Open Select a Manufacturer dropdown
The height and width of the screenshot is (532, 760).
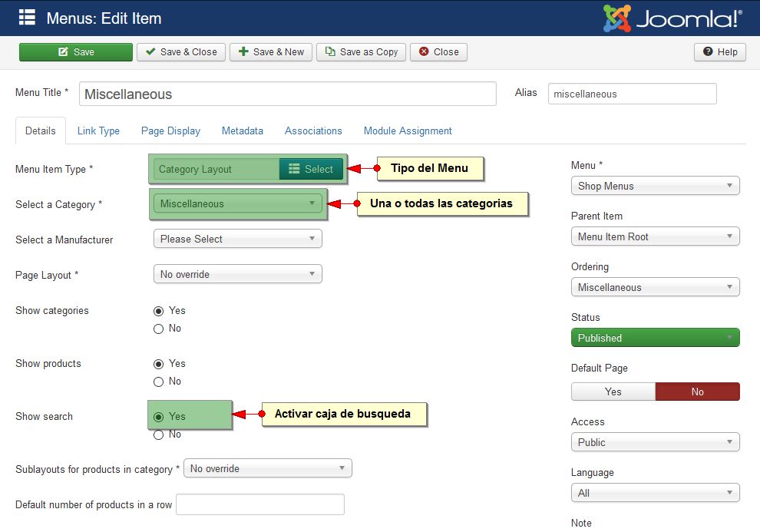[x=237, y=239]
